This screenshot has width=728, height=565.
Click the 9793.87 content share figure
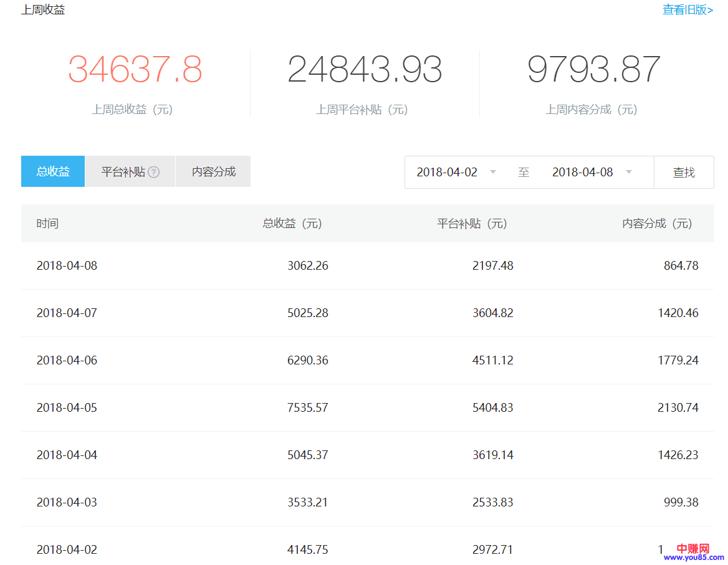[593, 70]
